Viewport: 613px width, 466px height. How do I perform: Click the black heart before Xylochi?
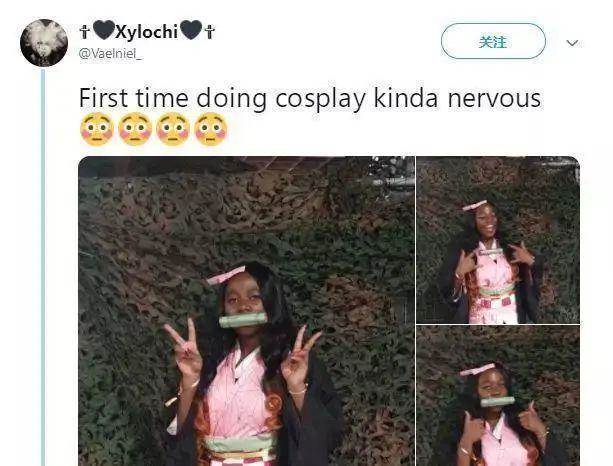(x=104, y=31)
